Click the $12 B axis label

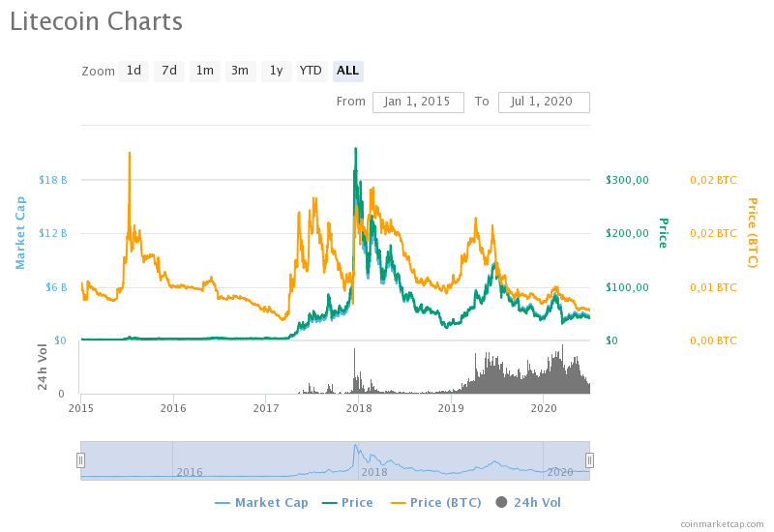(53, 233)
